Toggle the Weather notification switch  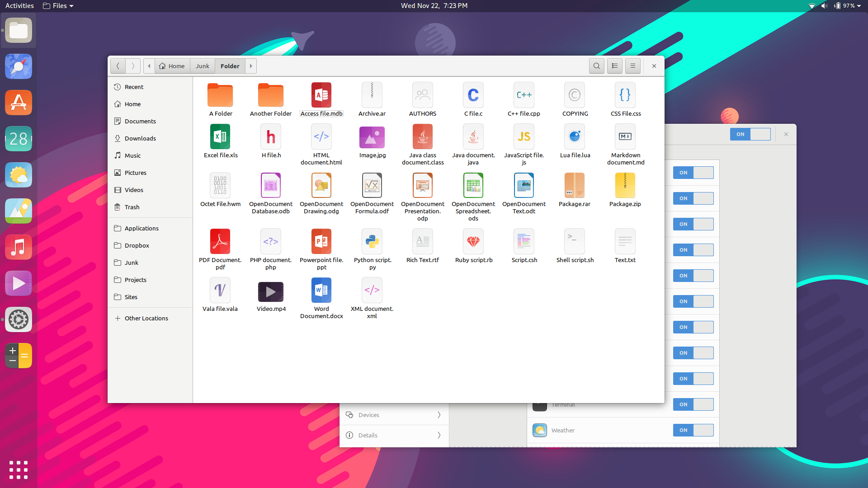point(693,430)
